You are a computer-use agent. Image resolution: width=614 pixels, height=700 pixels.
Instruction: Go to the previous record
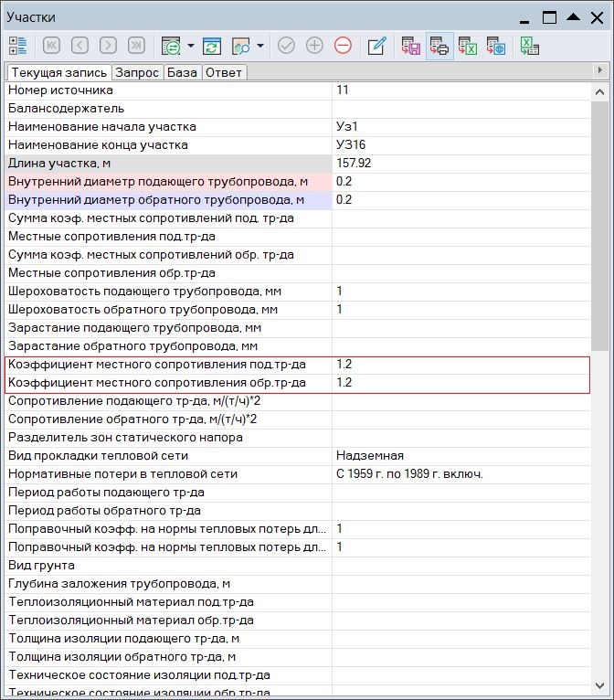[80, 45]
